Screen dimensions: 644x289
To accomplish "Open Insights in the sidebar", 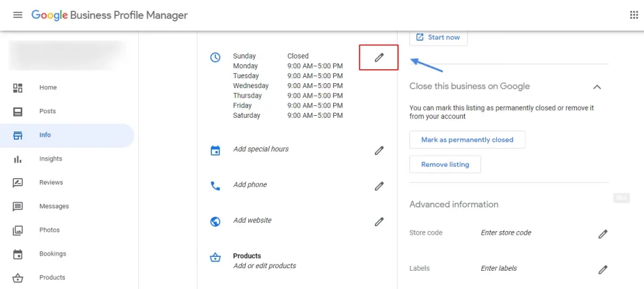I will [52, 159].
